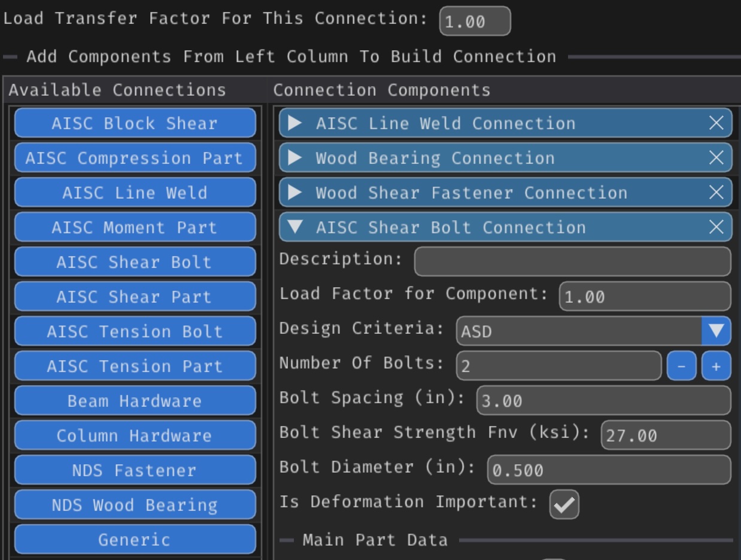741x560 pixels.
Task: Add an AISC Block Shear component
Action: (x=135, y=123)
